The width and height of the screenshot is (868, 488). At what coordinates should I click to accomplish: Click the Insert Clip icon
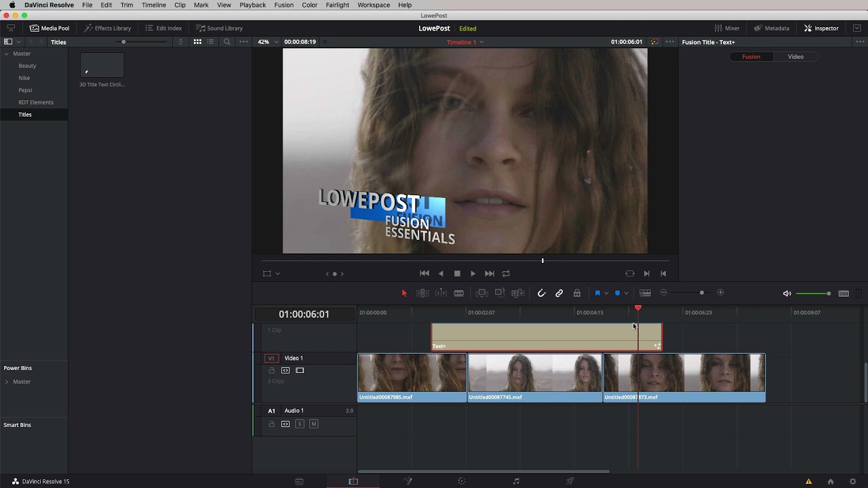tap(482, 293)
